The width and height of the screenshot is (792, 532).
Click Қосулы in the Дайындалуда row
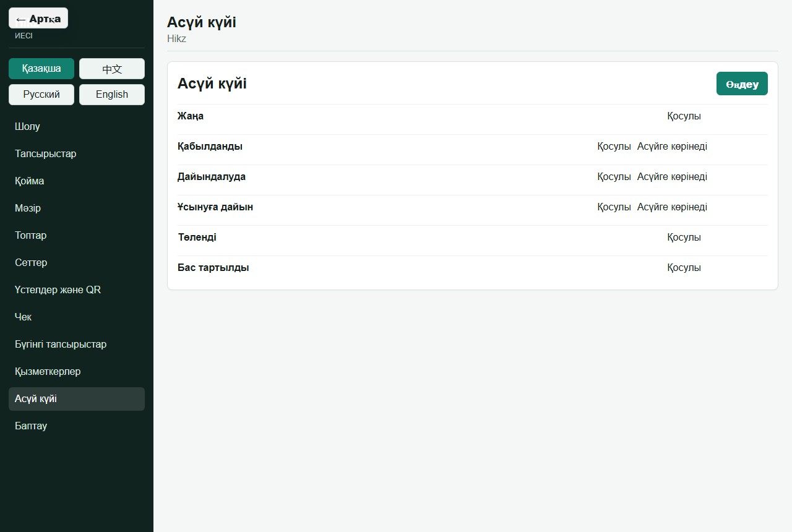[614, 177]
